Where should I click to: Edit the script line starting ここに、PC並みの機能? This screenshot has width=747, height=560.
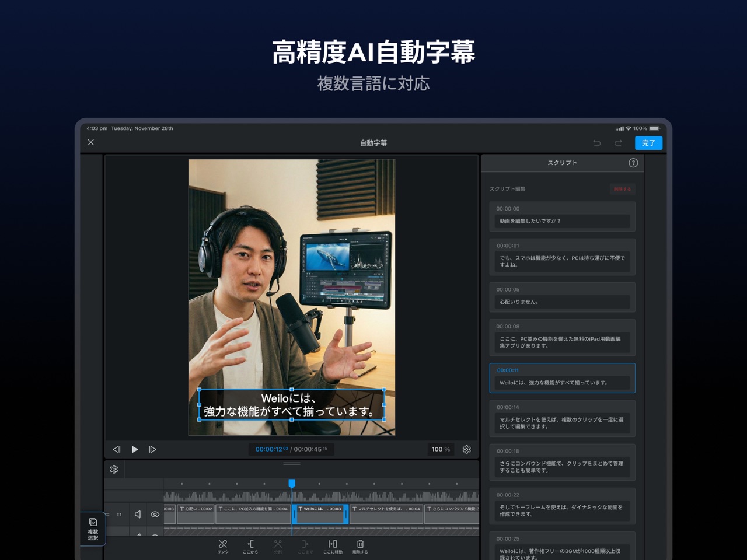tap(563, 342)
